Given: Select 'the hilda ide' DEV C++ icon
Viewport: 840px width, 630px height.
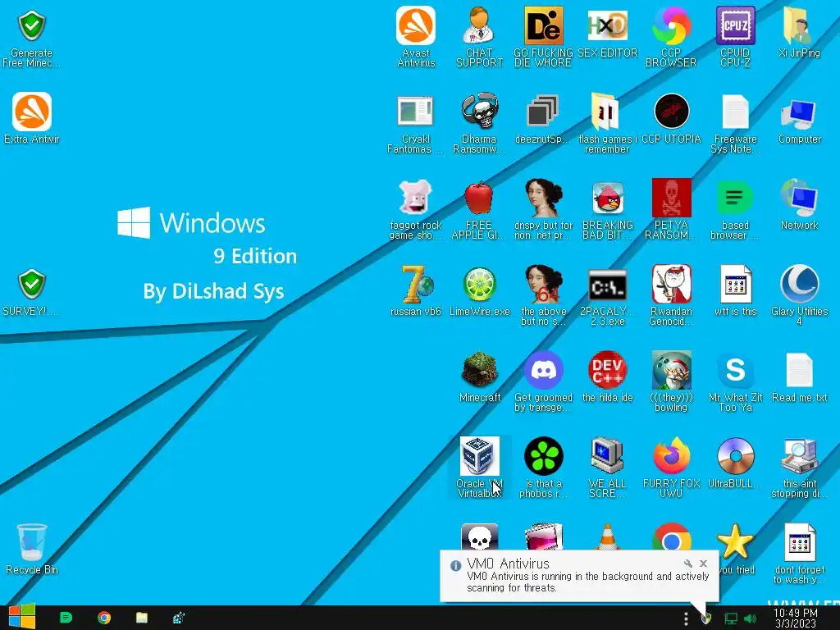Looking at the screenshot, I should point(607,377).
